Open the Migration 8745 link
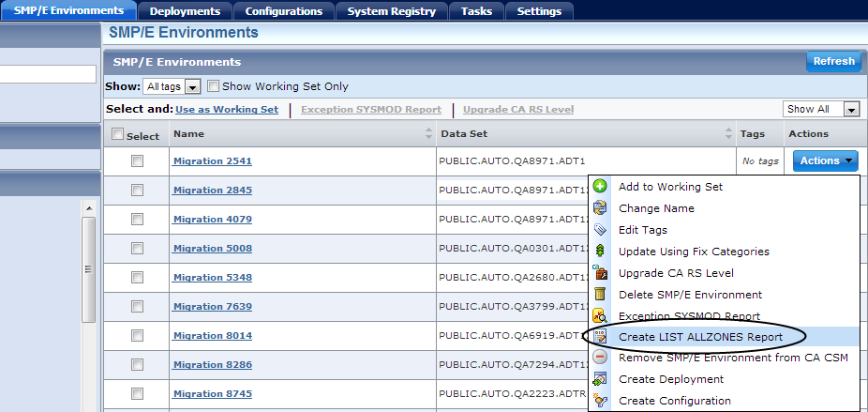 click(212, 394)
